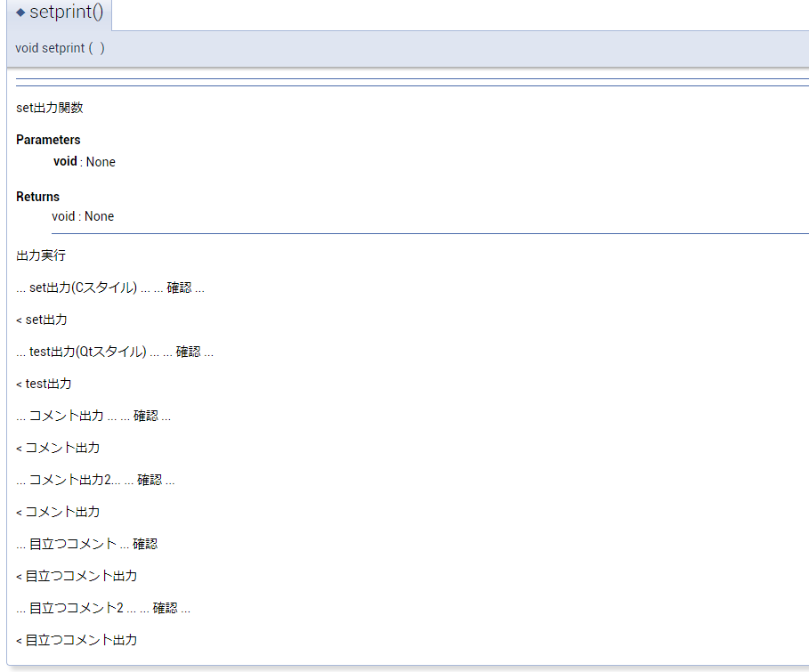Click the last < 目立つコメント出力 line
Image resolution: width=809 pixels, height=672 pixels.
pos(76,640)
